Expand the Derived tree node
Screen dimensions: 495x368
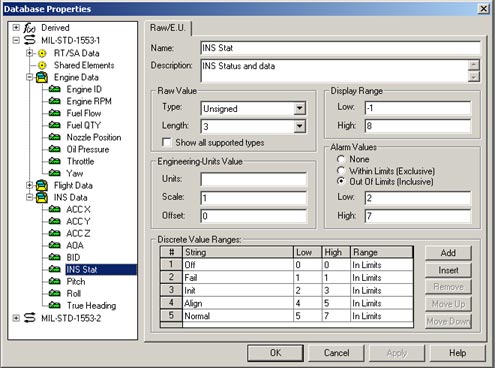(x=16, y=27)
